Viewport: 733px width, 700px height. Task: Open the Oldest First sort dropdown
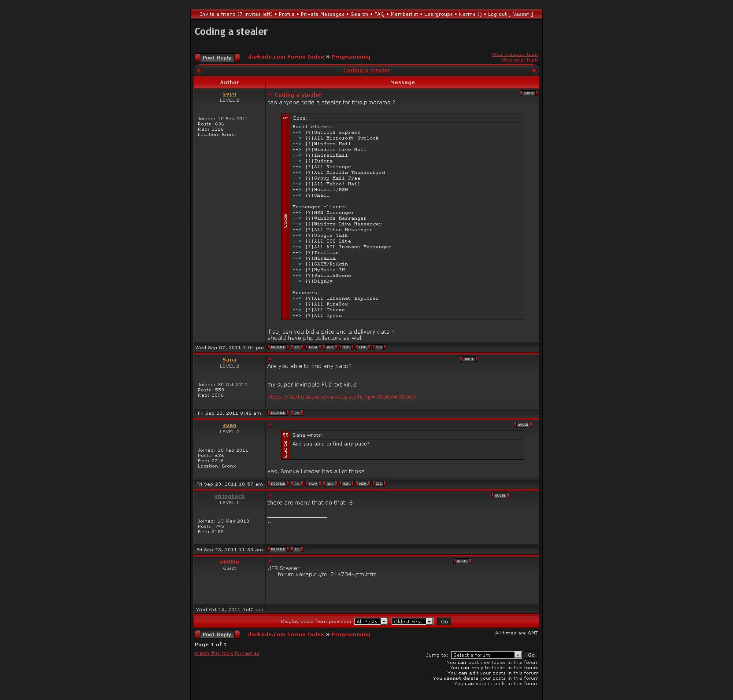(x=412, y=622)
